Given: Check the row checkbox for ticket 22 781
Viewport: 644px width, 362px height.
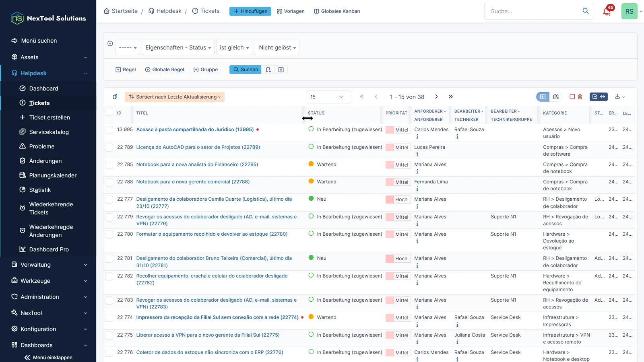Looking at the screenshot, I should click(x=109, y=258).
